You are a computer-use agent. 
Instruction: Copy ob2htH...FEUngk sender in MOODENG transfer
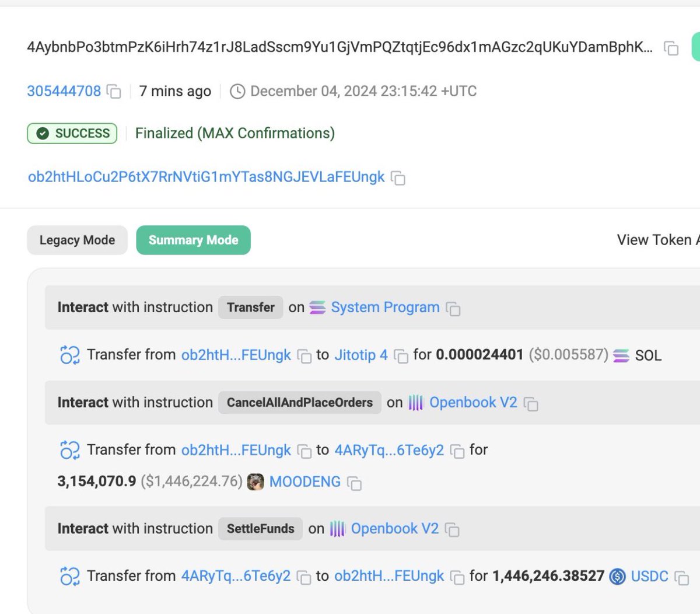coord(304,451)
